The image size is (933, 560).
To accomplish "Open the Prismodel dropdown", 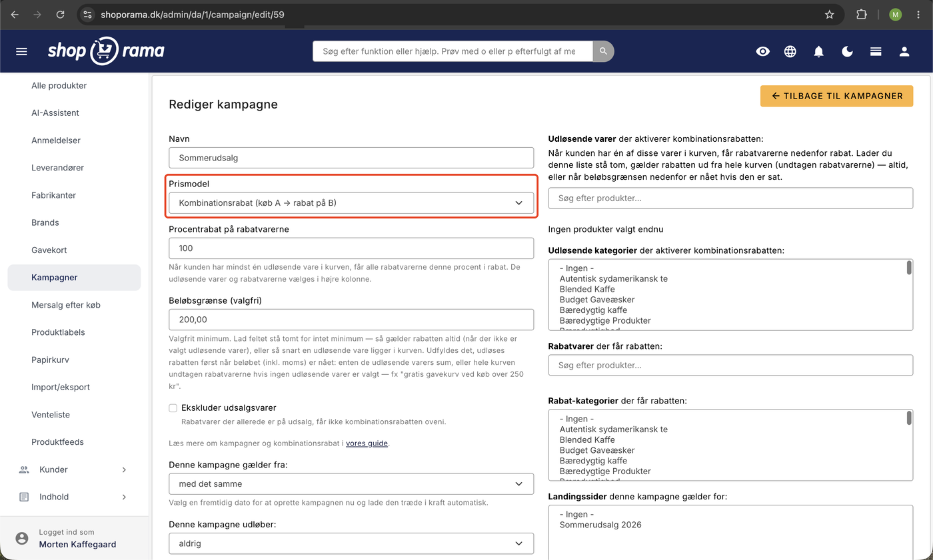I will (x=351, y=203).
